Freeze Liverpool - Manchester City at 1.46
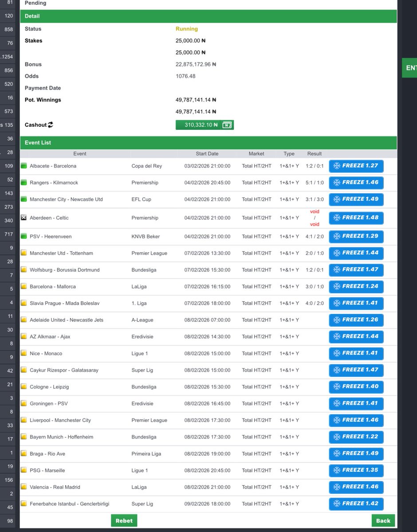Screen dimensions: 417x532 [356, 420]
